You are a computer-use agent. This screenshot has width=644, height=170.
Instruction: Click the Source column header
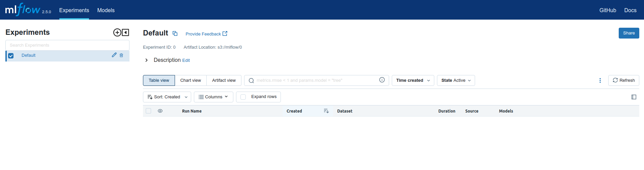pyautogui.click(x=472, y=111)
